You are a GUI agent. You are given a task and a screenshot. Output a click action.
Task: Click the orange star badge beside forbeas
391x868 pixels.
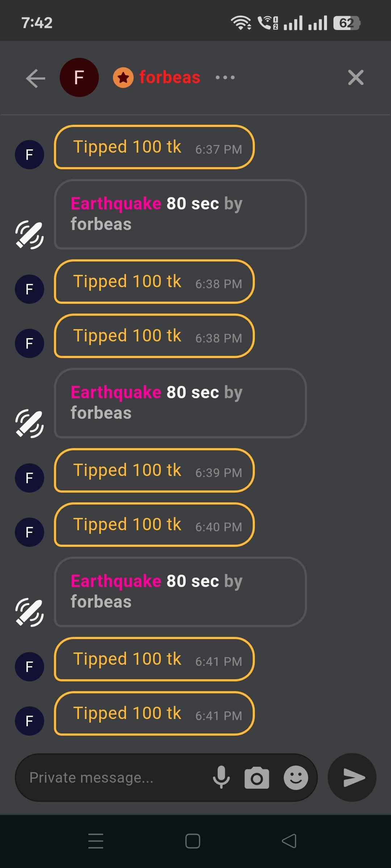123,77
